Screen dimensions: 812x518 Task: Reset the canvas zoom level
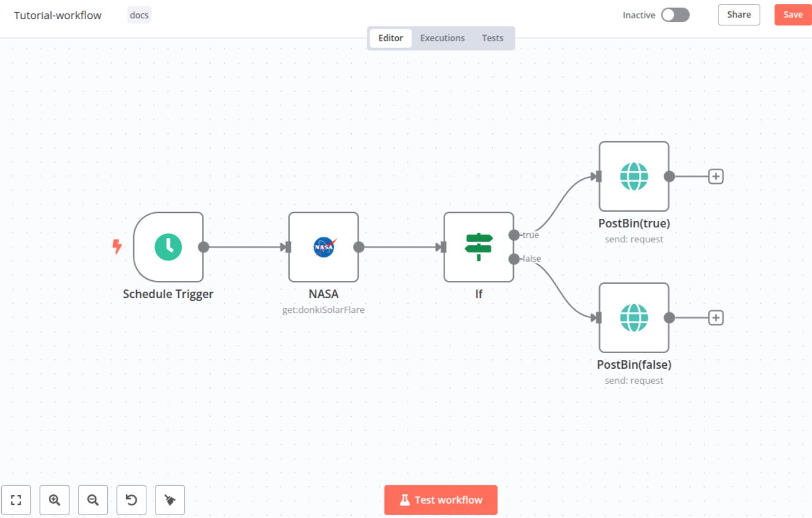point(131,500)
